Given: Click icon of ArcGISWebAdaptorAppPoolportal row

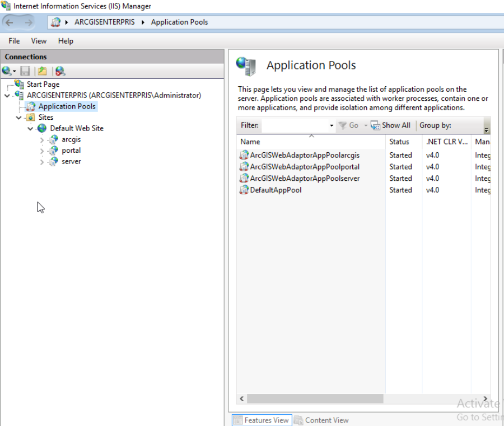Looking at the screenshot, I should pos(244,167).
